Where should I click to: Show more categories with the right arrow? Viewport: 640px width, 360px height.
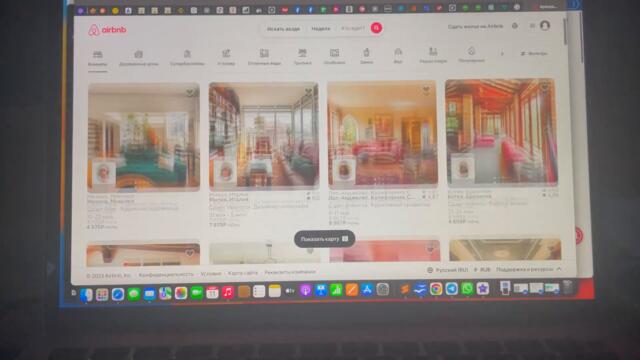coord(502,53)
